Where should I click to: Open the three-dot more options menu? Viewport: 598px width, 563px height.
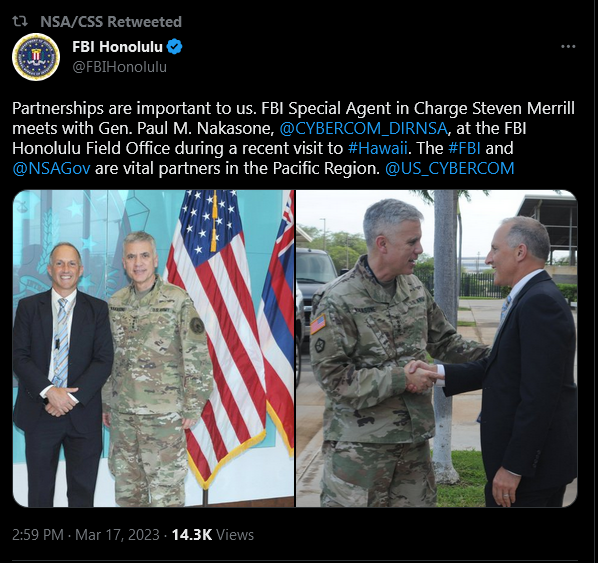(x=568, y=47)
